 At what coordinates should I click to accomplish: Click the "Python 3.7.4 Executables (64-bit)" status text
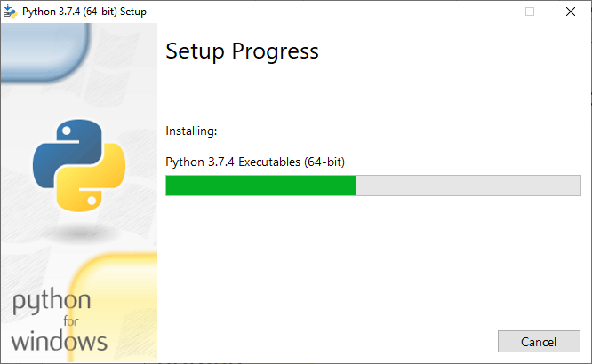pyautogui.click(x=255, y=162)
